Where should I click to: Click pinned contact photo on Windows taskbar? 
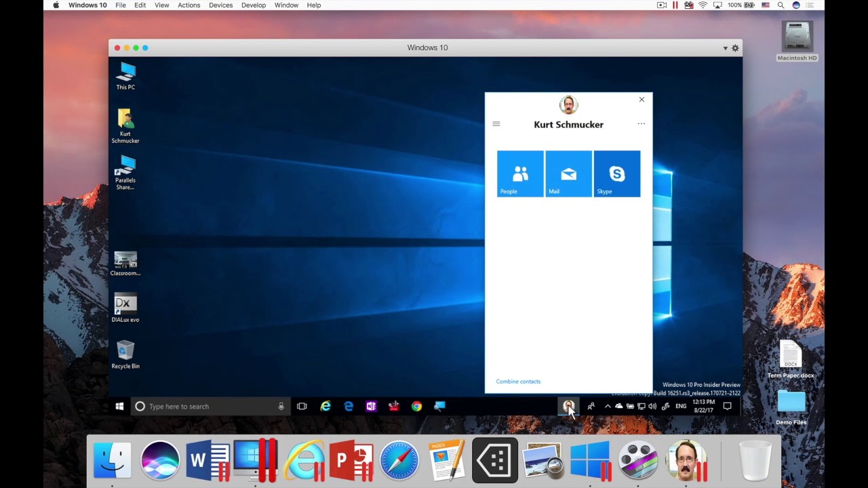tap(568, 406)
